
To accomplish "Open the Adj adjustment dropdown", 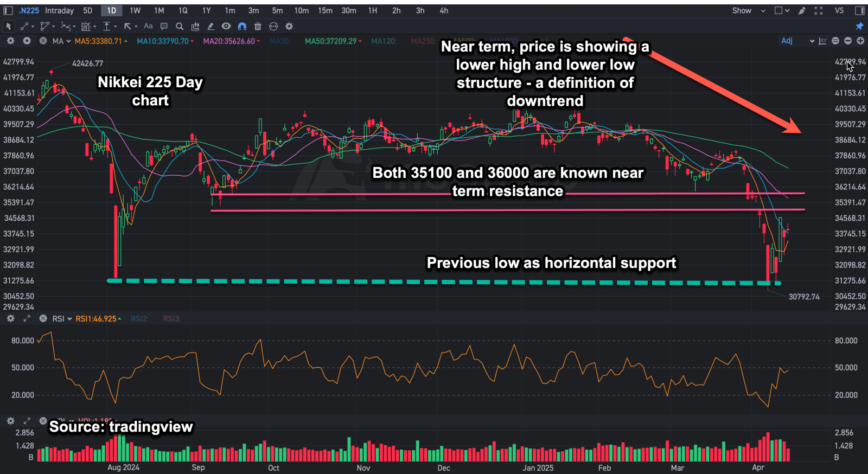I will click(797, 41).
